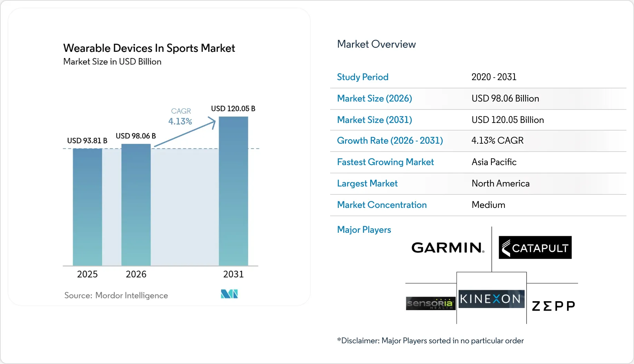Click the Study Period label

363,77
